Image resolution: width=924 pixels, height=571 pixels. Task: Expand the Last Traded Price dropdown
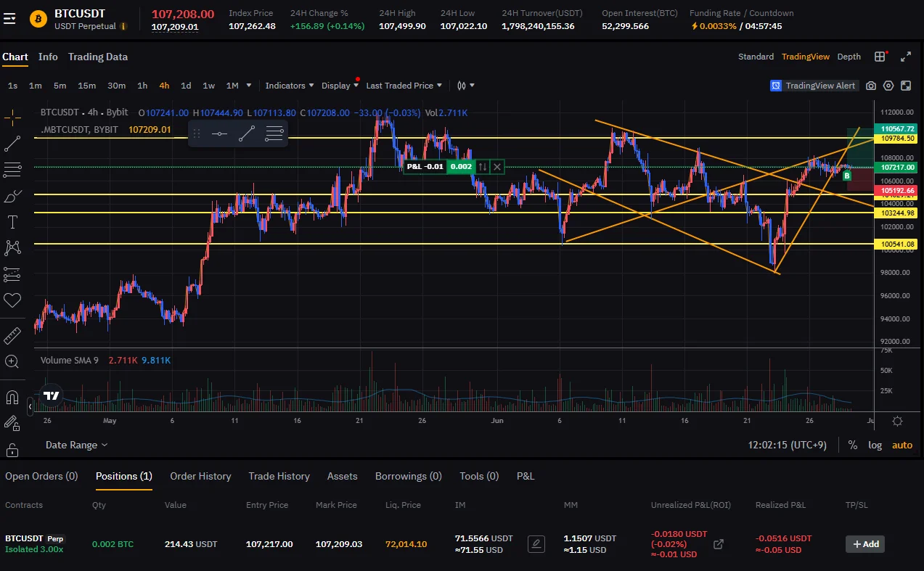tap(404, 86)
